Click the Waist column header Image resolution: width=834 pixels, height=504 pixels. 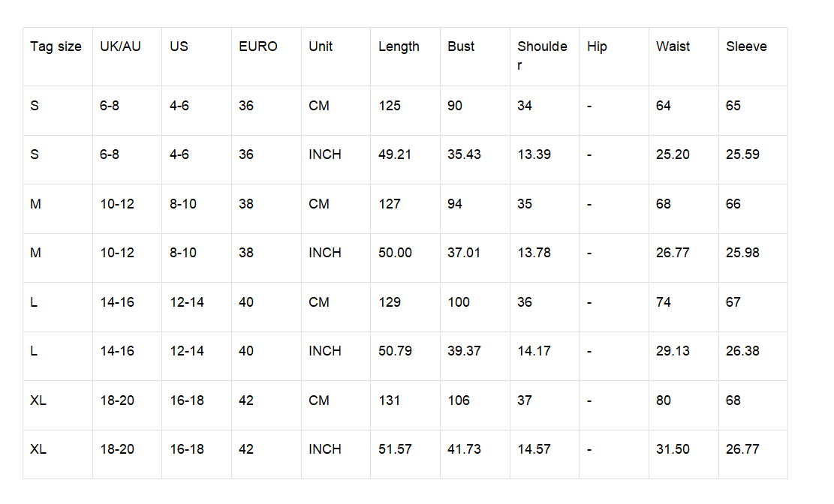coord(673,46)
